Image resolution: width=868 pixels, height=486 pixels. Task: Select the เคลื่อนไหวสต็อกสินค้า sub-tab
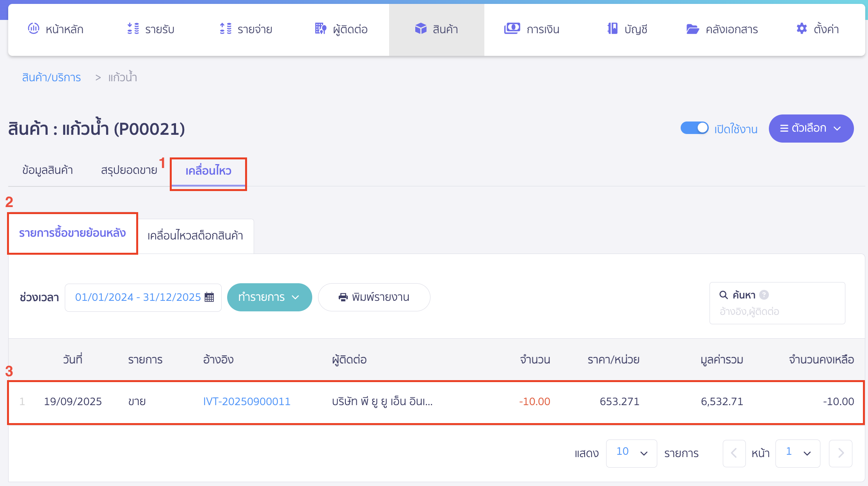pos(195,236)
